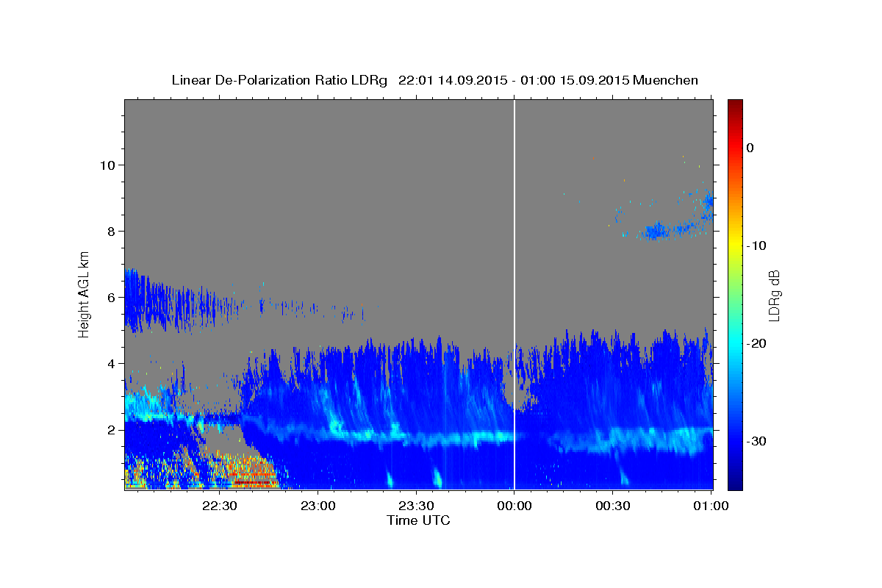This screenshot has width=882, height=588.
Task: Click the 00:30 time tick label
Action: [612, 506]
